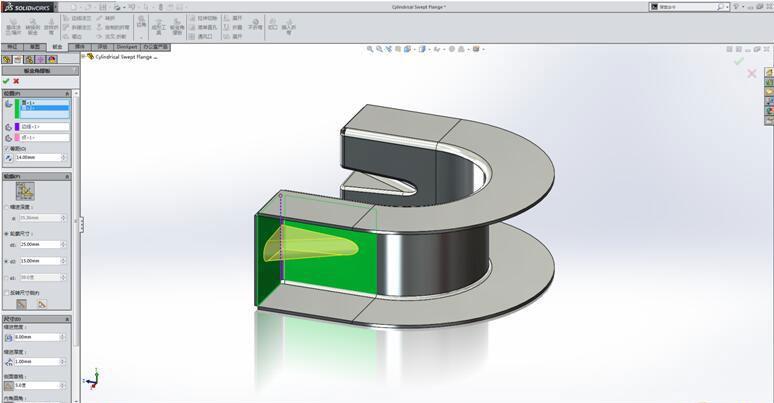Select the Miter Flange tool
The height and width of the screenshot is (403, 774).
(77, 27)
